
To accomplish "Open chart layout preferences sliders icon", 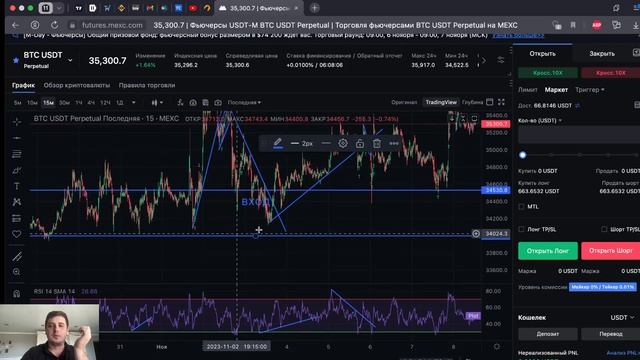I will coord(501,60).
